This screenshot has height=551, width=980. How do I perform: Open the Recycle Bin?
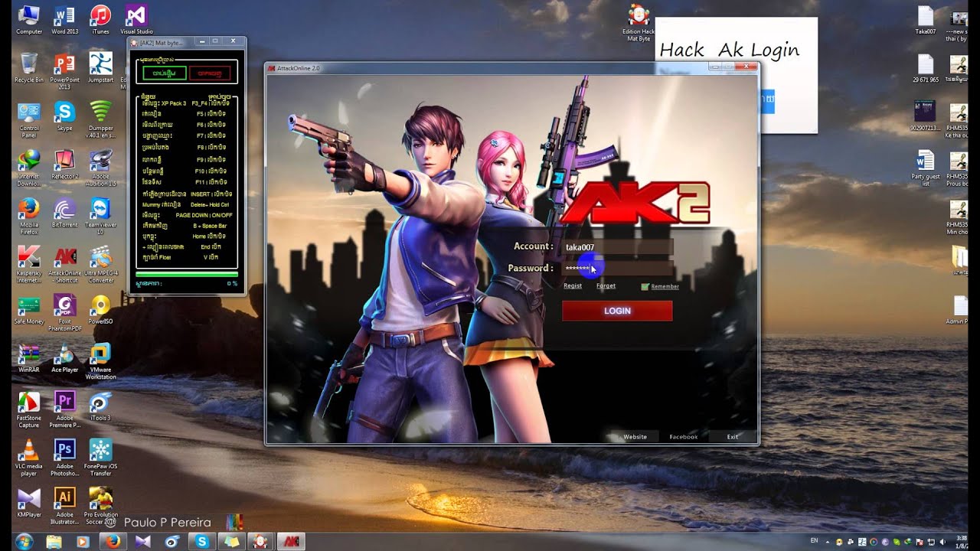point(29,67)
